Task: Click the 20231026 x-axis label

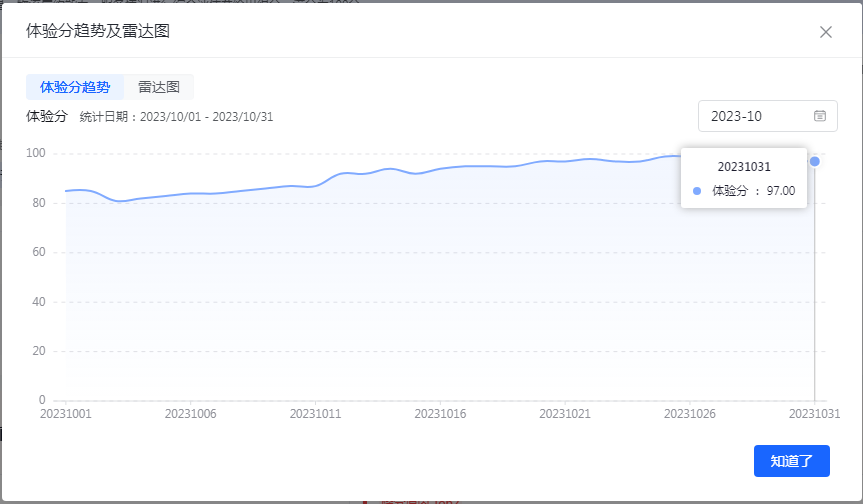Action: 690,412
